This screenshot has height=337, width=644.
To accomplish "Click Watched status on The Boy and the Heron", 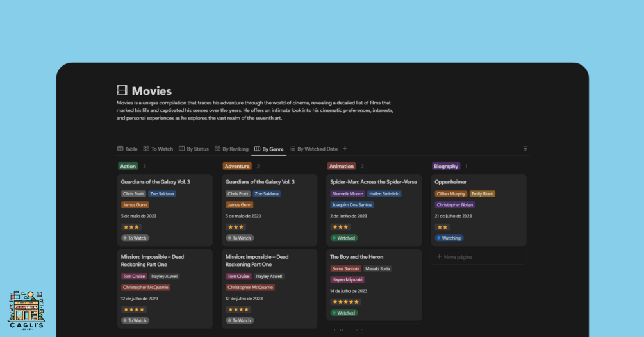I will point(343,313).
